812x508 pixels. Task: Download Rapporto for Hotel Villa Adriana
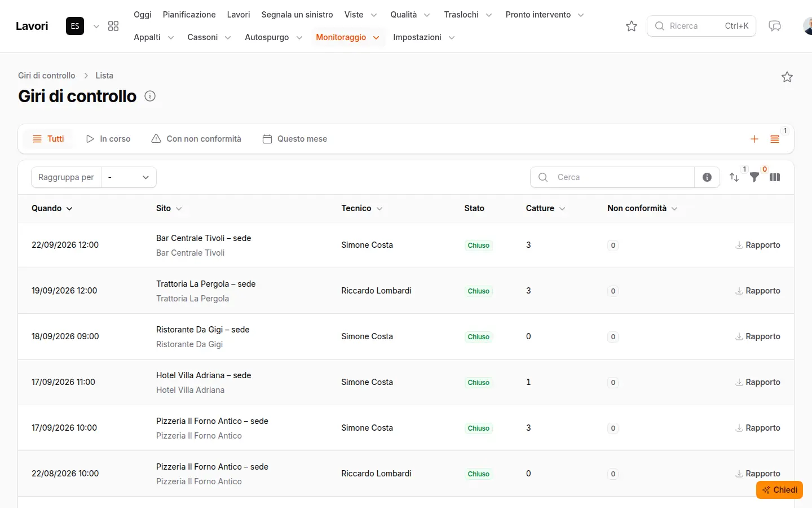click(x=758, y=382)
